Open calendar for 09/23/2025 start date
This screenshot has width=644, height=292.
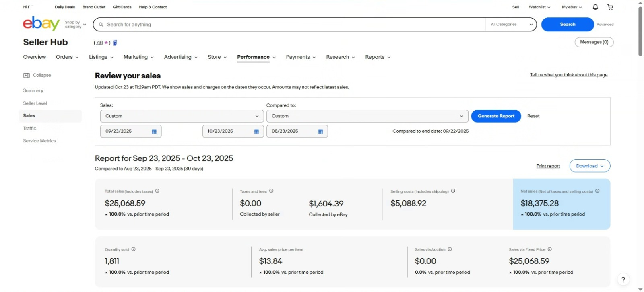[154, 132]
